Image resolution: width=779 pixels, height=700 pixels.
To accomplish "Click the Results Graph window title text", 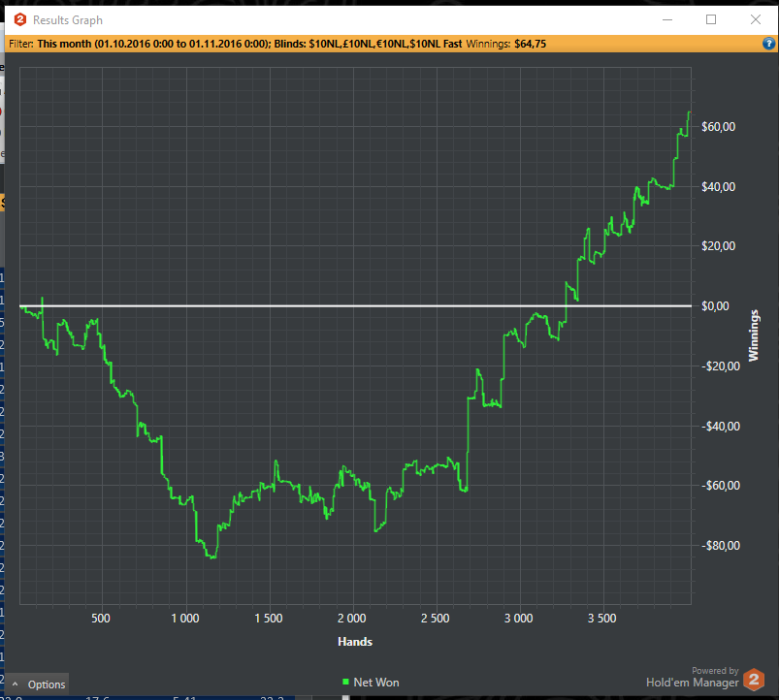I will point(68,20).
